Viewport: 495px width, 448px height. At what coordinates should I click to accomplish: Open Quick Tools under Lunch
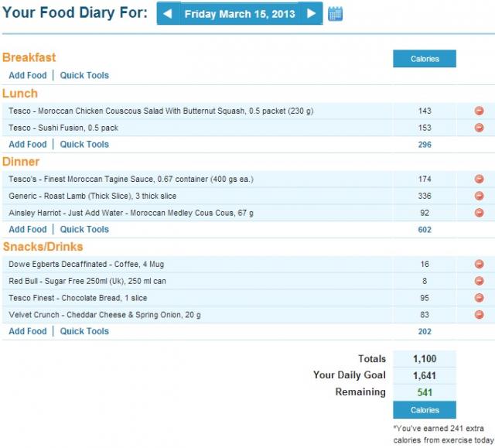click(84, 144)
